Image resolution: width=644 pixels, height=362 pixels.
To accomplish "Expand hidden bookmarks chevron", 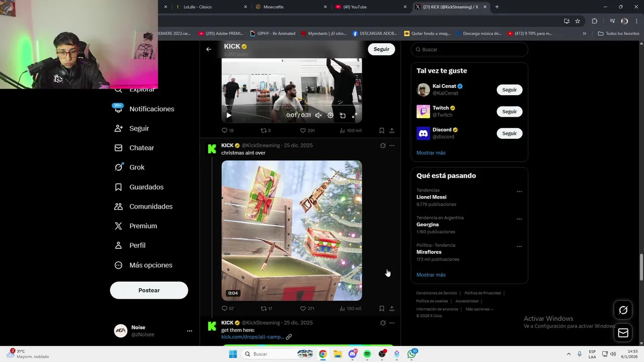I will pyautogui.click(x=584, y=34).
